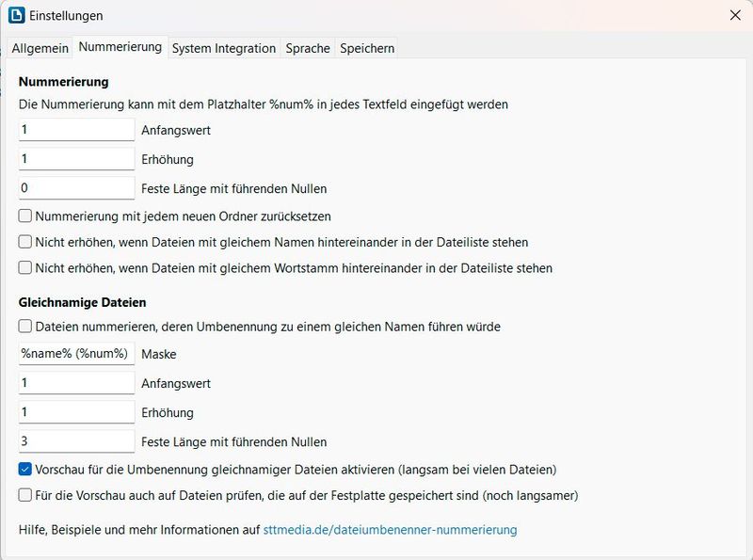
Task: Click the Anfangswert field under Gleichnamige Dateien
Action: click(75, 385)
